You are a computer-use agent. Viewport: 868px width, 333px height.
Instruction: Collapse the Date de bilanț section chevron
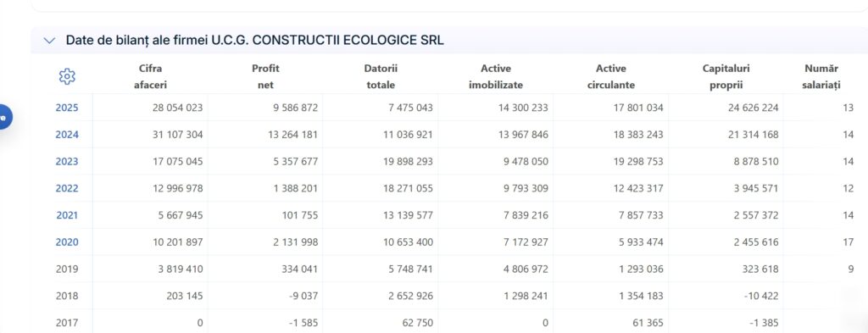click(49, 41)
